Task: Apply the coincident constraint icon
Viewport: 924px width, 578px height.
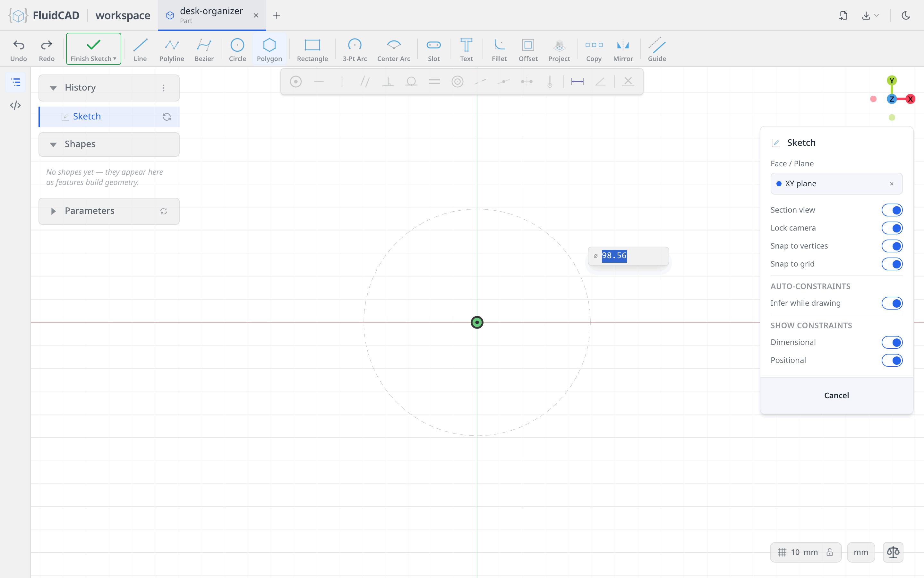Action: tap(295, 82)
